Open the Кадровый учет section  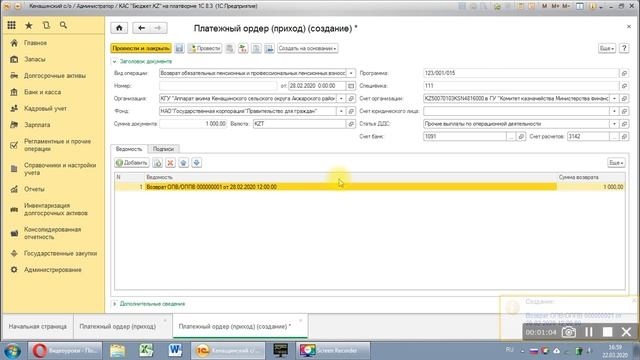click(45, 109)
